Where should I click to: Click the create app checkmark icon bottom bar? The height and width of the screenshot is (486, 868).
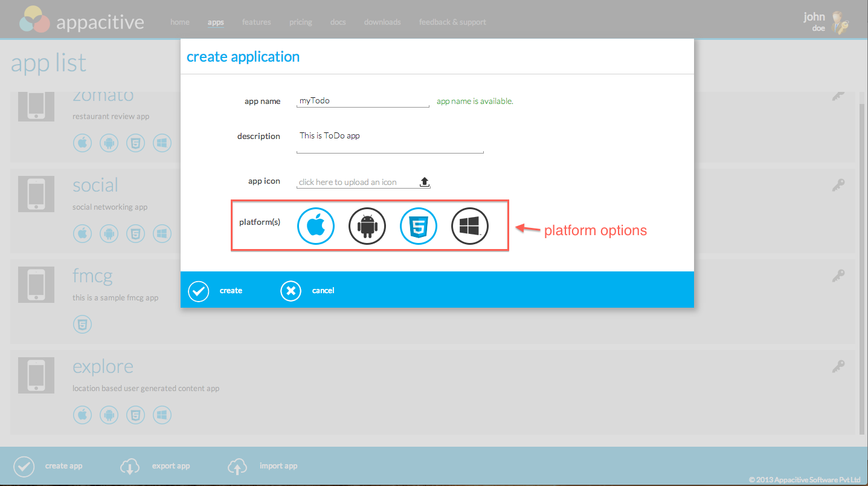click(x=24, y=466)
